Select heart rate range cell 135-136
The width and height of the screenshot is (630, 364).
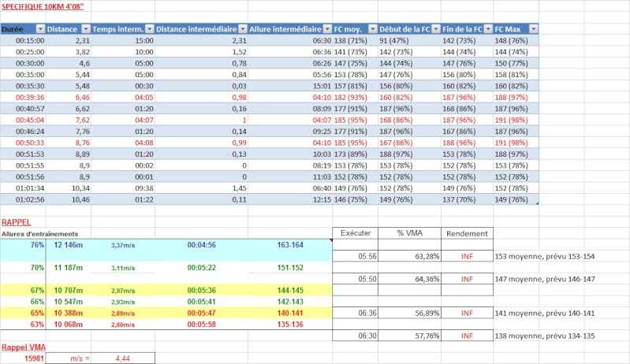pyautogui.click(x=290, y=325)
